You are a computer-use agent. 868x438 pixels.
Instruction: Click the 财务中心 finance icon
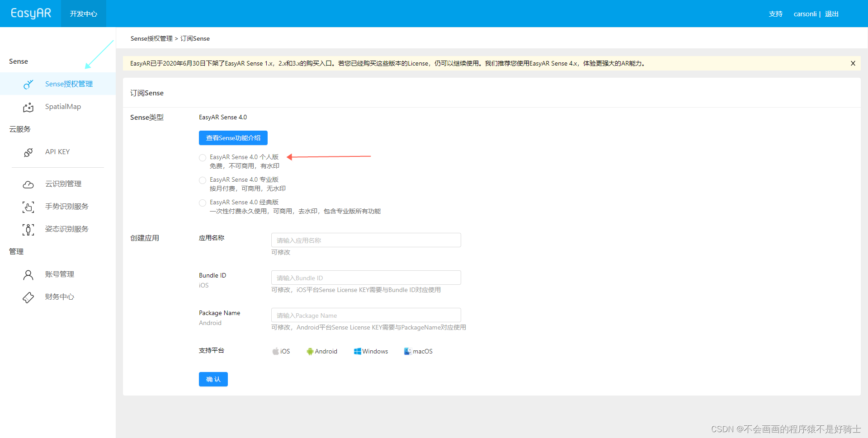28,297
